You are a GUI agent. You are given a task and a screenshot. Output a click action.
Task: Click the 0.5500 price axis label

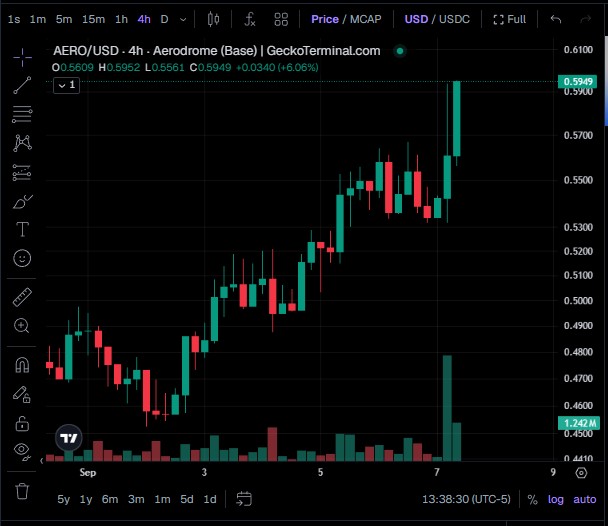point(578,180)
